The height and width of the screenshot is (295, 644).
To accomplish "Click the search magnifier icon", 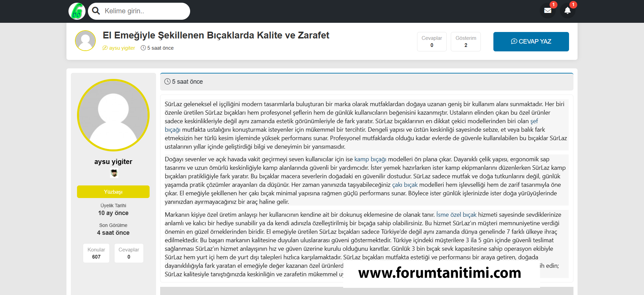I will (96, 11).
